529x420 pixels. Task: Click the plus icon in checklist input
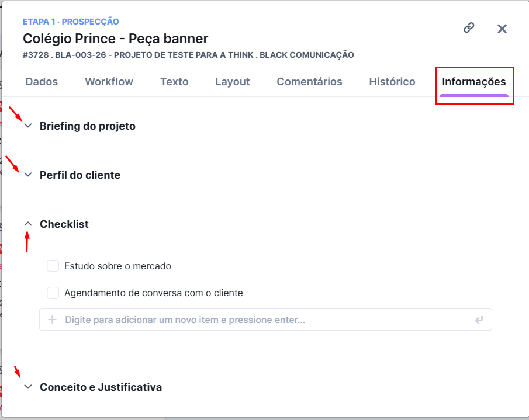[x=52, y=320]
